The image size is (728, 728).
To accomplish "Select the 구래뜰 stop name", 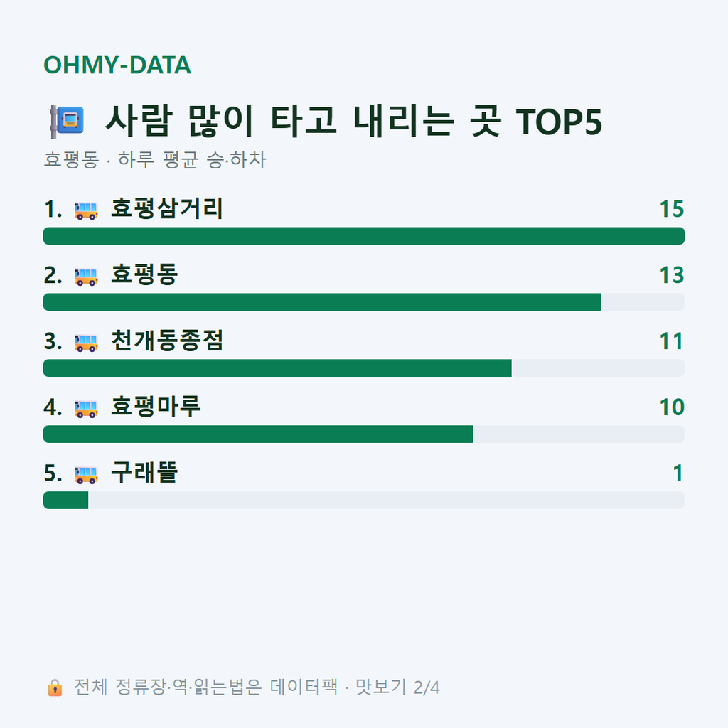I will 144,473.
